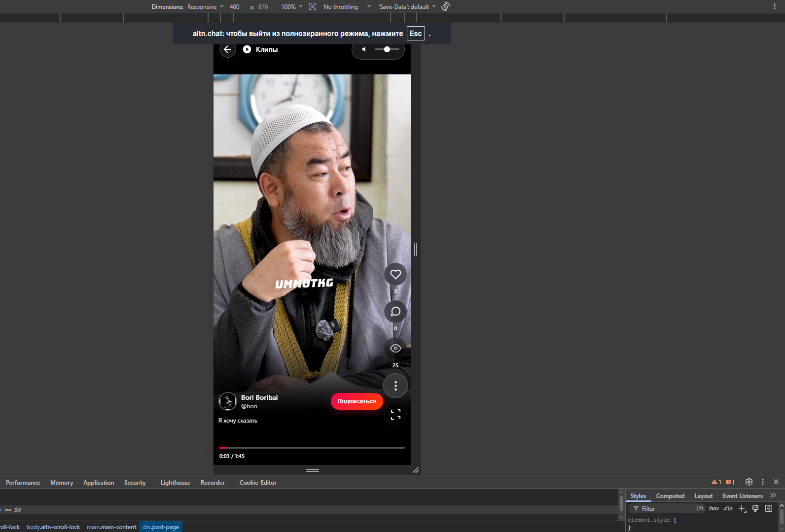This screenshot has width=785, height=532.
Task: Focus the Styles Filter input
Action: pyautogui.click(x=666, y=509)
